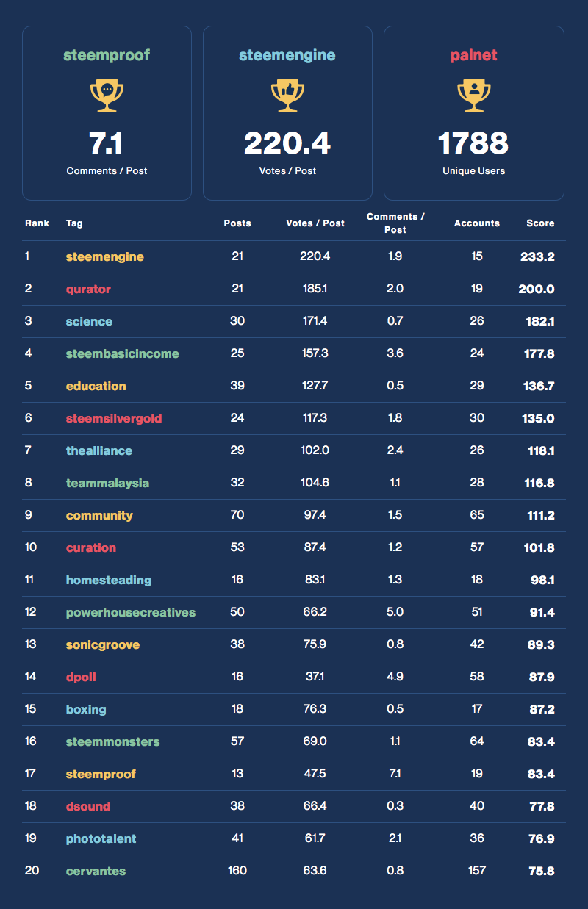588x909 pixels.
Task: Open the powerhousecreatives tag
Action: (131, 612)
